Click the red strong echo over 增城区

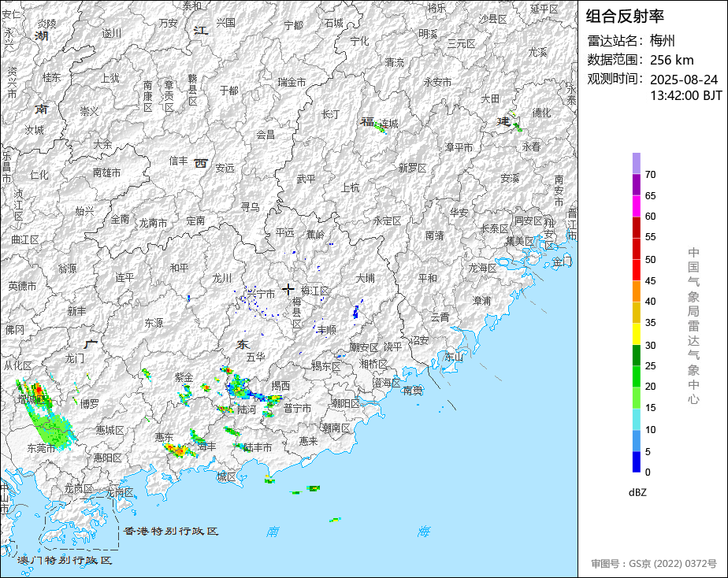click(x=38, y=389)
